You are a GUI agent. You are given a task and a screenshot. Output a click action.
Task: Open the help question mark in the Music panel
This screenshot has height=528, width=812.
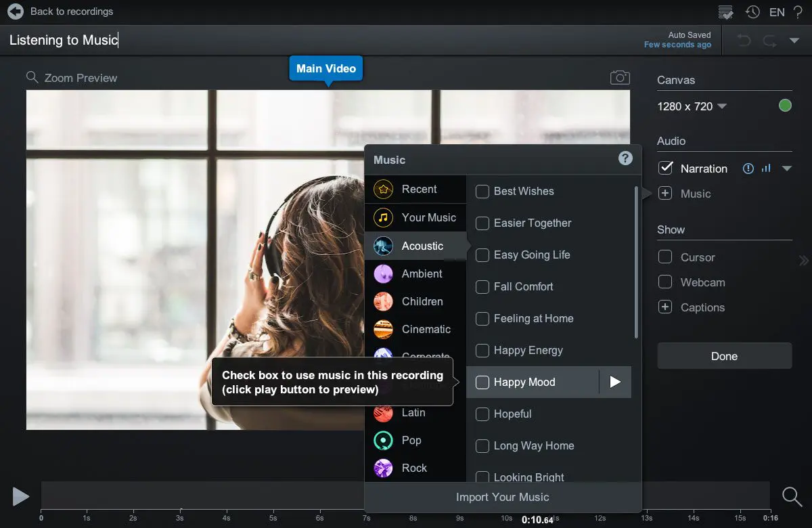[x=625, y=158]
